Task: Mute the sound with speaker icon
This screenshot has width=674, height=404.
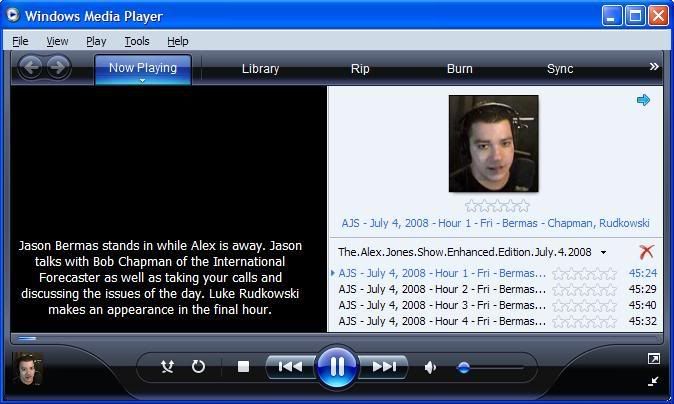Action: [x=430, y=367]
